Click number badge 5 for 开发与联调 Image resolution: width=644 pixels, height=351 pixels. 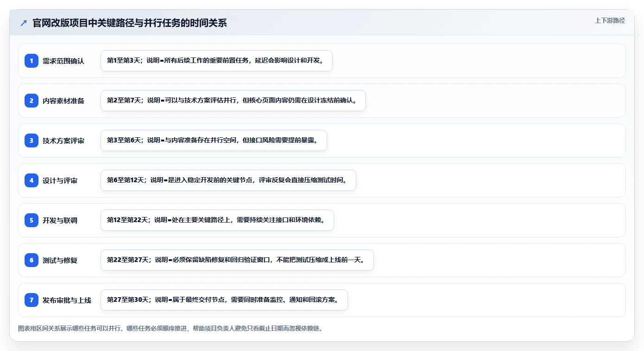pyautogui.click(x=32, y=220)
